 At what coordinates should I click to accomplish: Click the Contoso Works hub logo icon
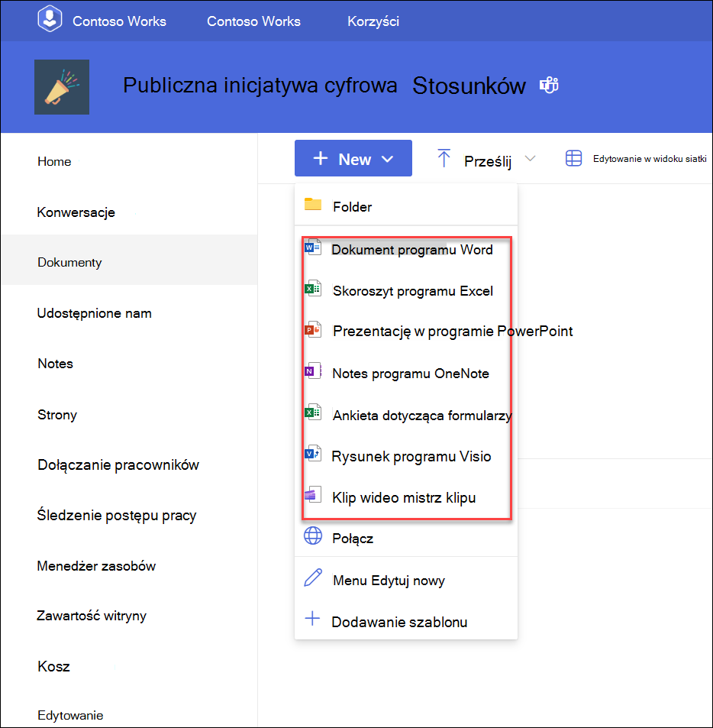[50, 20]
